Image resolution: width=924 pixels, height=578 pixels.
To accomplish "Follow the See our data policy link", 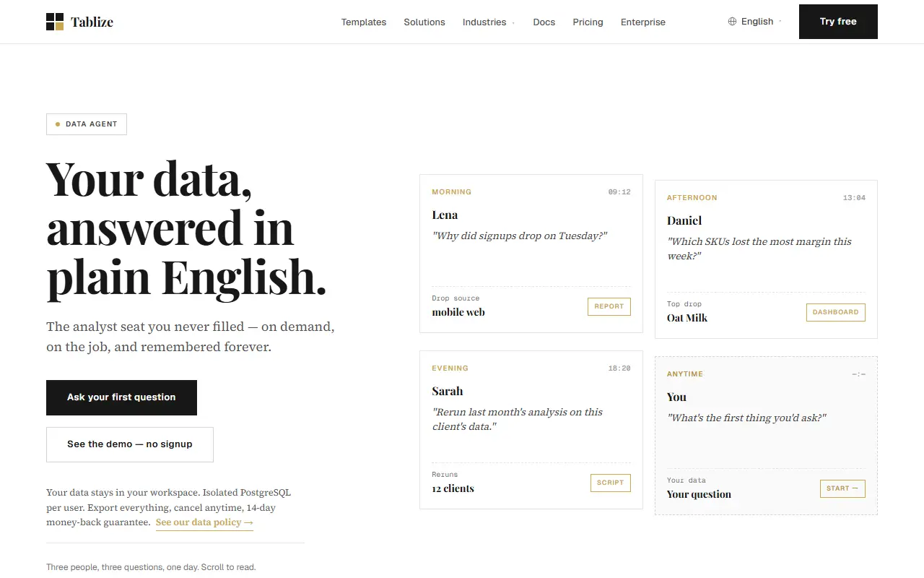I will coord(204,522).
